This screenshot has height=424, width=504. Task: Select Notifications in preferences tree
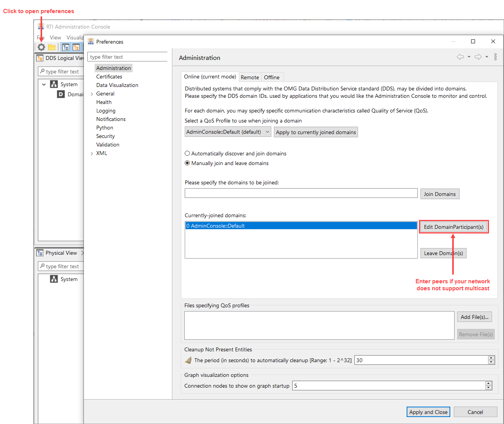tap(111, 119)
